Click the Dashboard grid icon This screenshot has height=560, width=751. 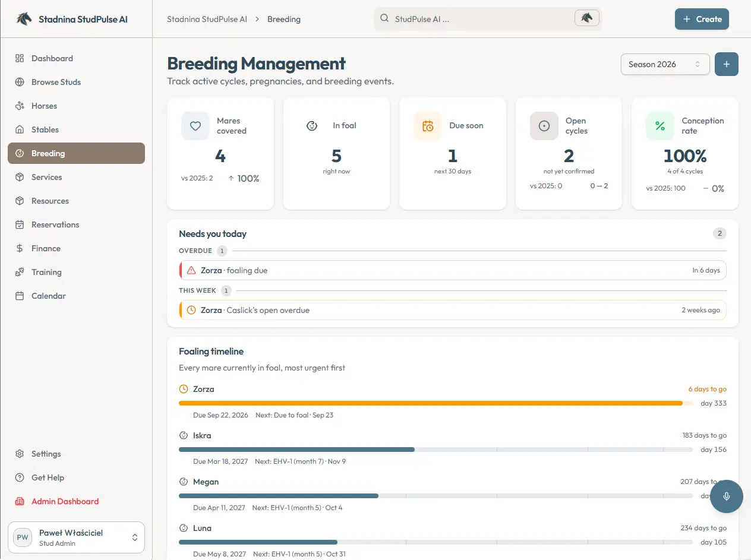click(x=20, y=58)
